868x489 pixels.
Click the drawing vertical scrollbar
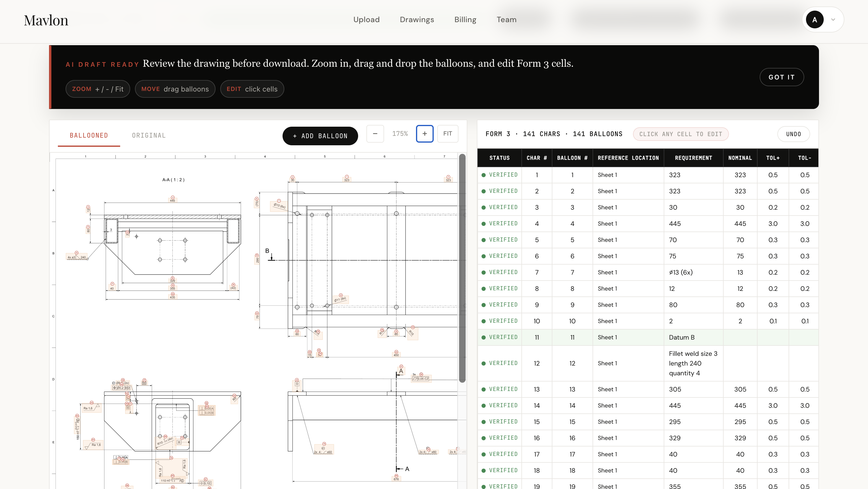pyautogui.click(x=462, y=268)
